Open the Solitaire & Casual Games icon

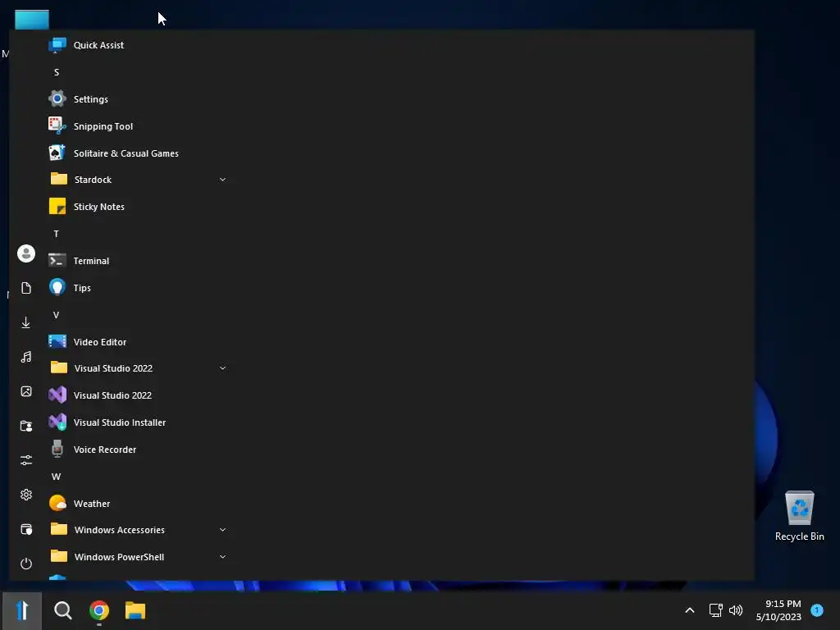tap(57, 153)
